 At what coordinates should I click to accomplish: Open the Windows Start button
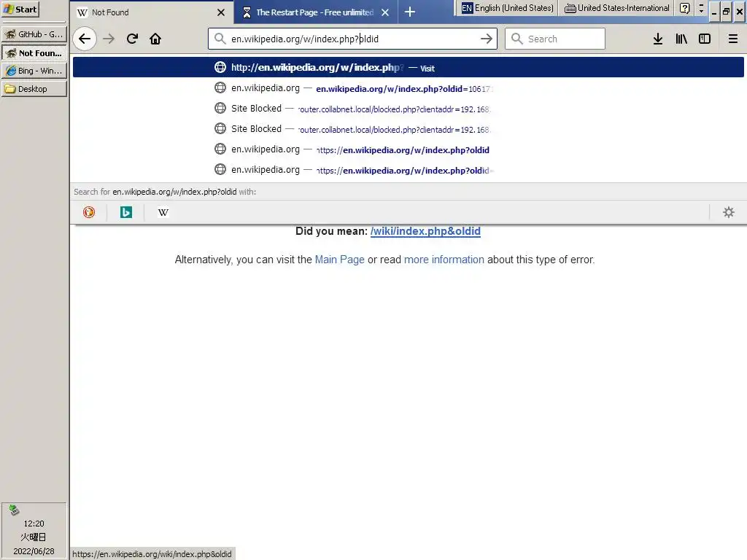pyautogui.click(x=20, y=9)
